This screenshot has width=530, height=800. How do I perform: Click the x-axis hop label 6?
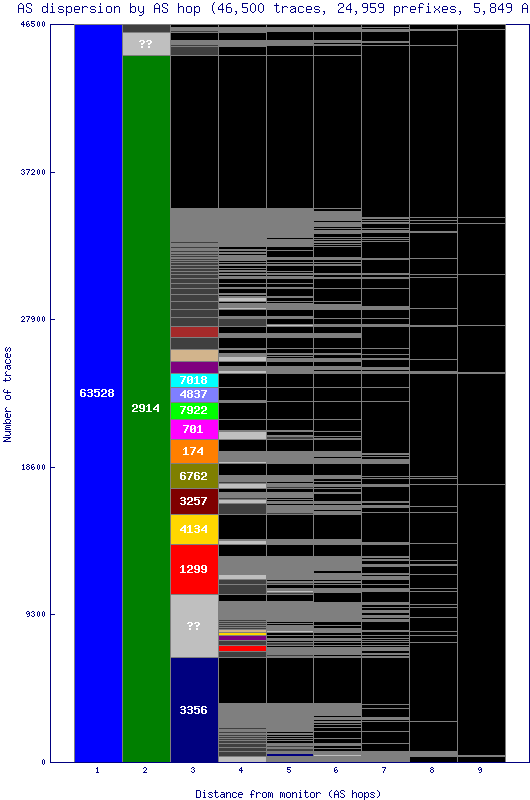(336, 770)
